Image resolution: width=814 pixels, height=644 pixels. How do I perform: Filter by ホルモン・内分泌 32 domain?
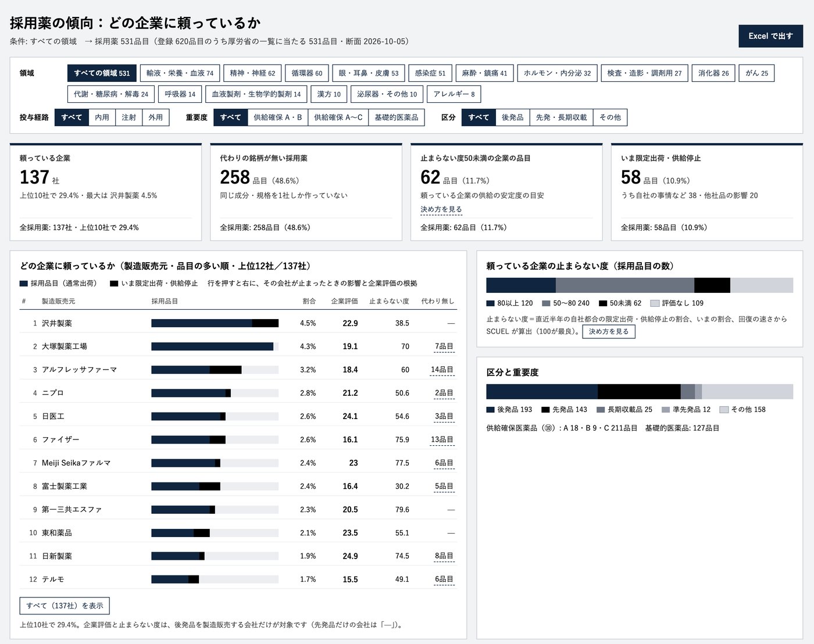(x=557, y=73)
